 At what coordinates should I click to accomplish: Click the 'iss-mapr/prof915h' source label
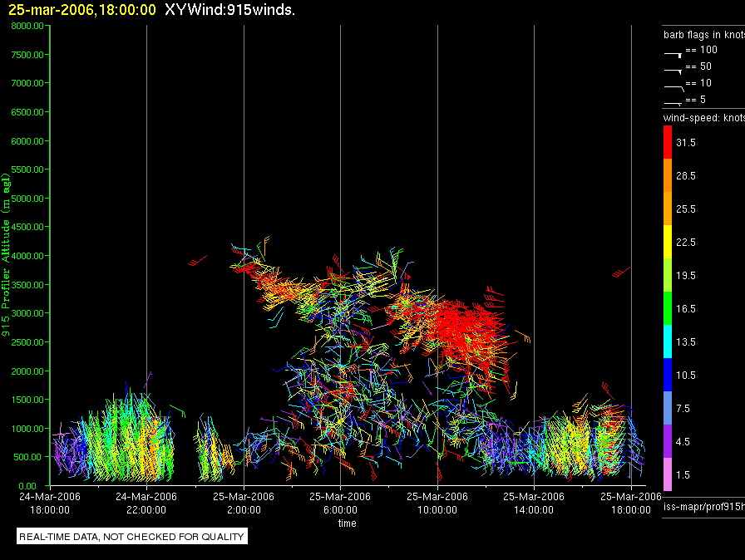[704, 506]
